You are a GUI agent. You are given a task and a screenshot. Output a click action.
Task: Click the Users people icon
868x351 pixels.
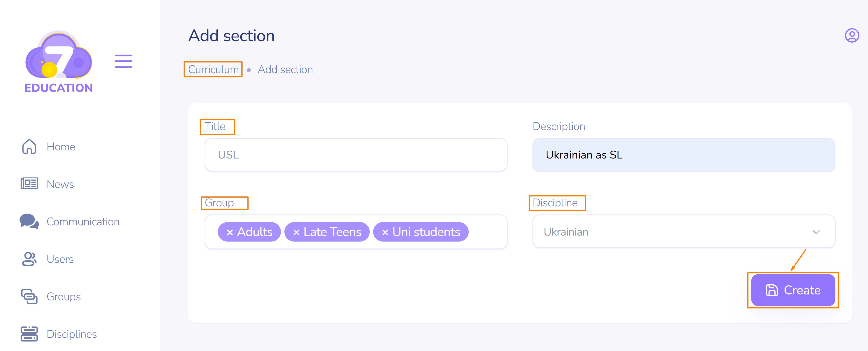tap(29, 259)
